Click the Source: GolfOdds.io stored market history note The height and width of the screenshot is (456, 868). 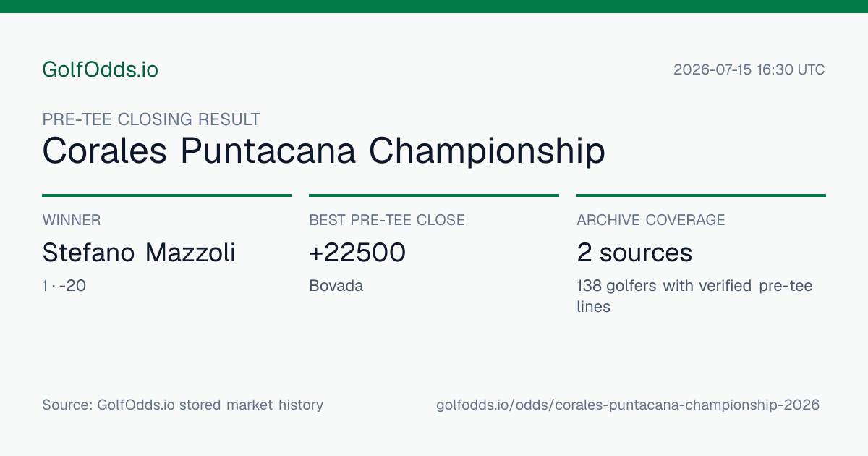(x=182, y=405)
